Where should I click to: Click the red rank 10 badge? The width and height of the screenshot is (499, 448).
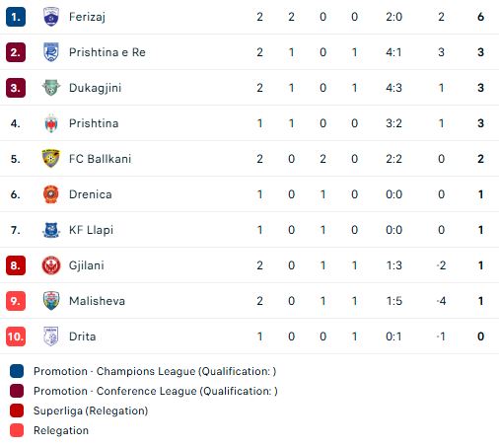pos(16,336)
